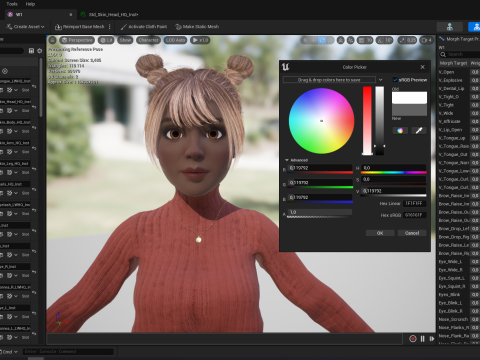Click the Hex sRGB field
This screenshot has height=360, width=480.
point(415,215)
